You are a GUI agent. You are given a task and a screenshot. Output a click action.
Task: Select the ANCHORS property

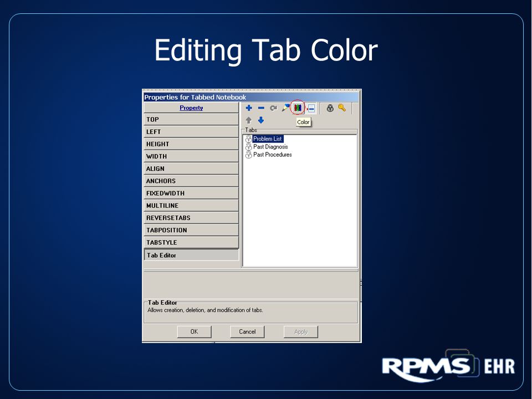pyautogui.click(x=191, y=181)
